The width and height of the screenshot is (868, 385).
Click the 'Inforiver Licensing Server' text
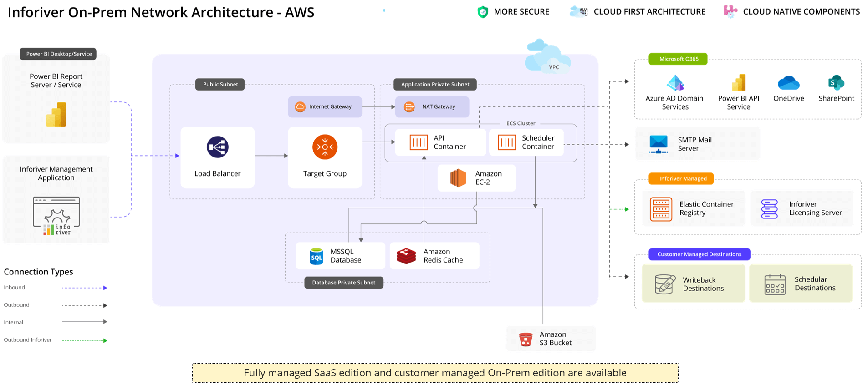click(816, 208)
